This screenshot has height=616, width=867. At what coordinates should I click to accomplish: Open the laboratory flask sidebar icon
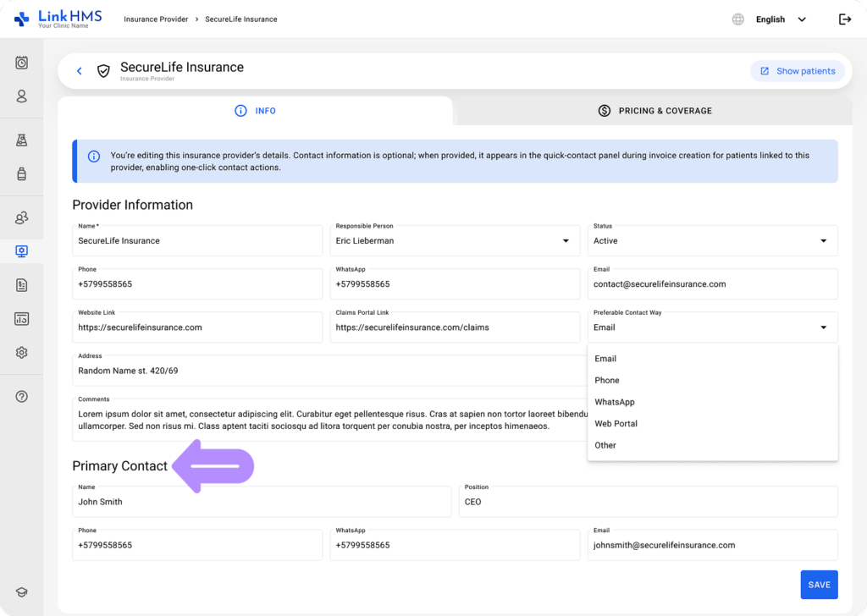21,140
